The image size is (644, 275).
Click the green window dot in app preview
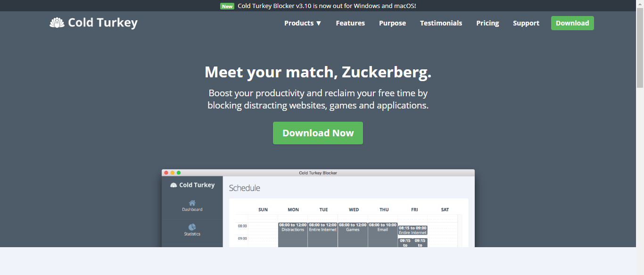[179, 173]
